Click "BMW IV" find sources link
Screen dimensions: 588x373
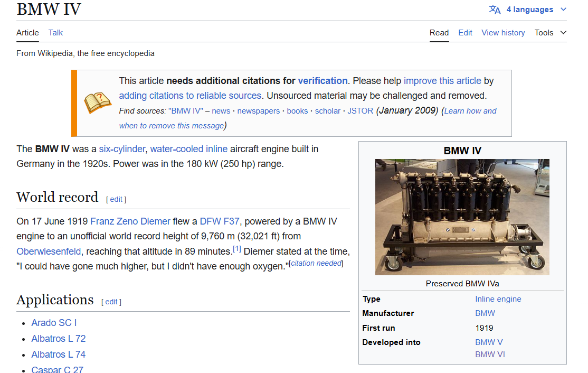(x=186, y=111)
